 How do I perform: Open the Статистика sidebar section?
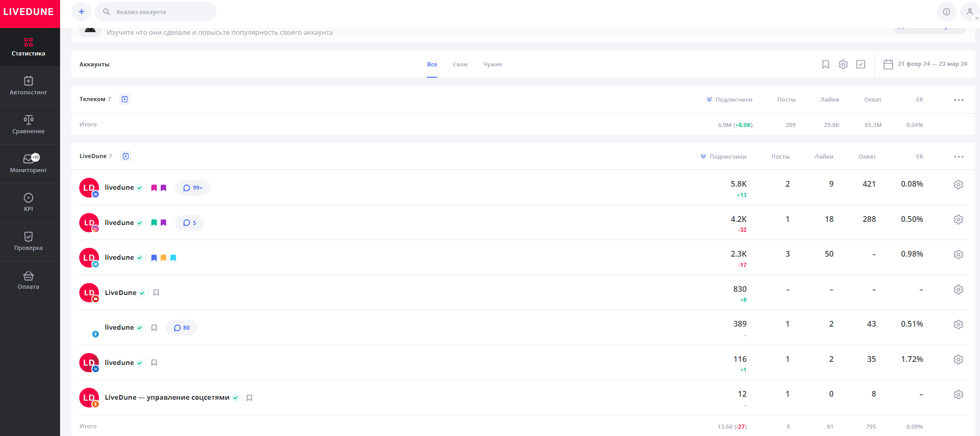(x=28, y=47)
